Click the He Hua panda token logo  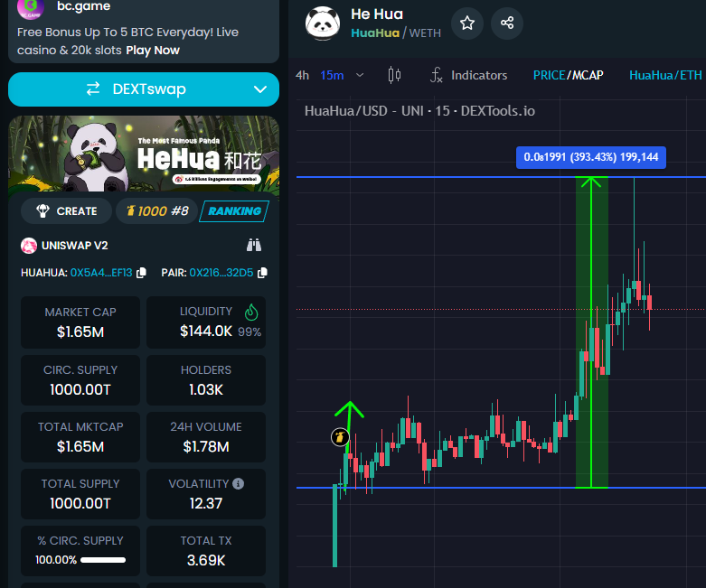(x=323, y=23)
